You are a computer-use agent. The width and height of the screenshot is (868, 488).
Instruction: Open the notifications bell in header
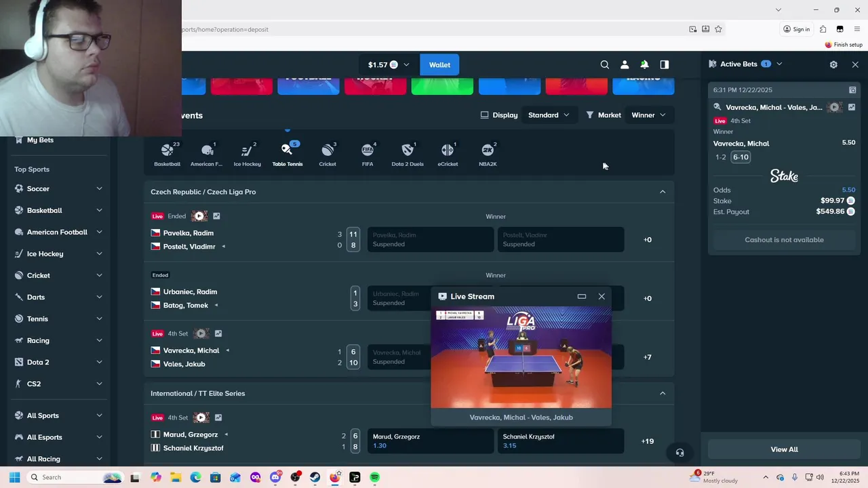click(x=644, y=64)
